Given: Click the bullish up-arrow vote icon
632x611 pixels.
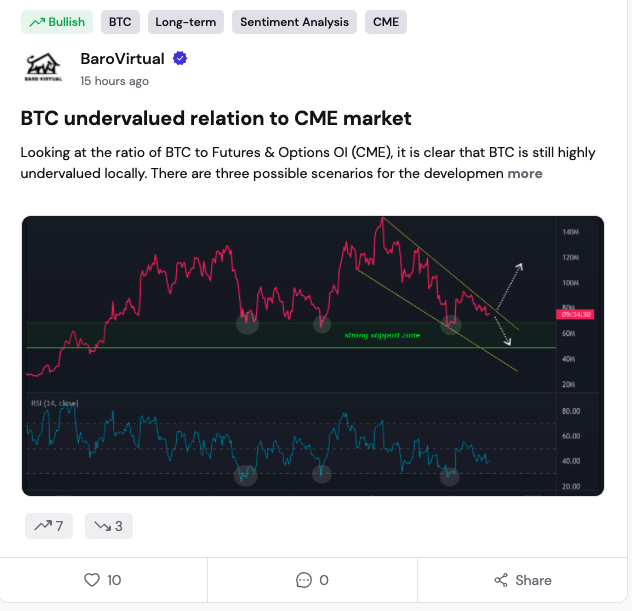Looking at the screenshot, I should pyautogui.click(x=42, y=526).
